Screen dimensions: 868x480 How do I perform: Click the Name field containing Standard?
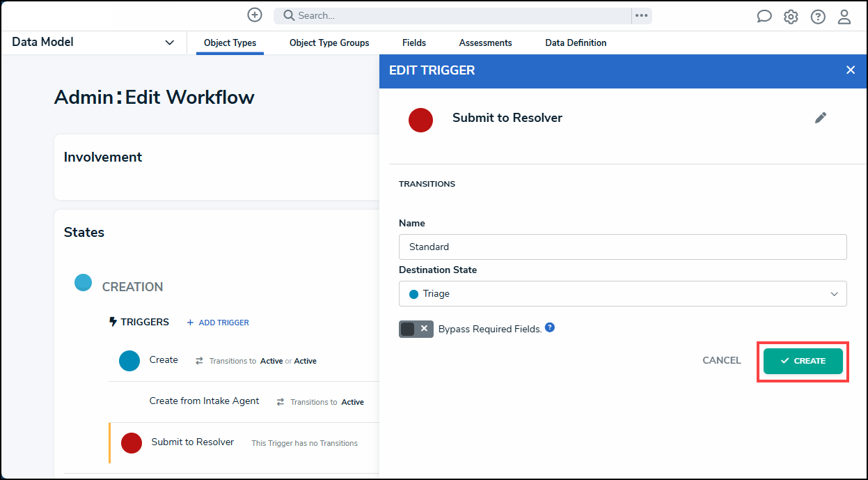tap(623, 247)
